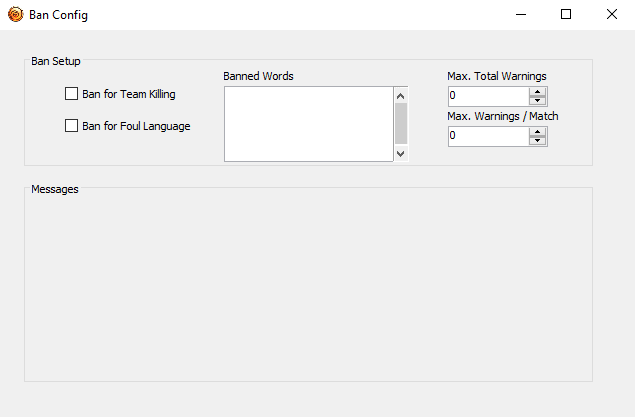Maximize the Ban Config window
Viewport: 635px width, 417px height.
coord(566,15)
